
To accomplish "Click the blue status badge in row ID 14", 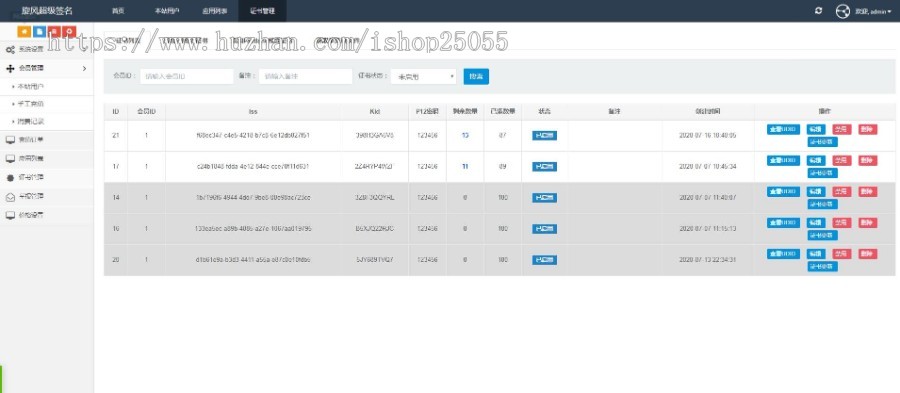I will (x=544, y=198).
